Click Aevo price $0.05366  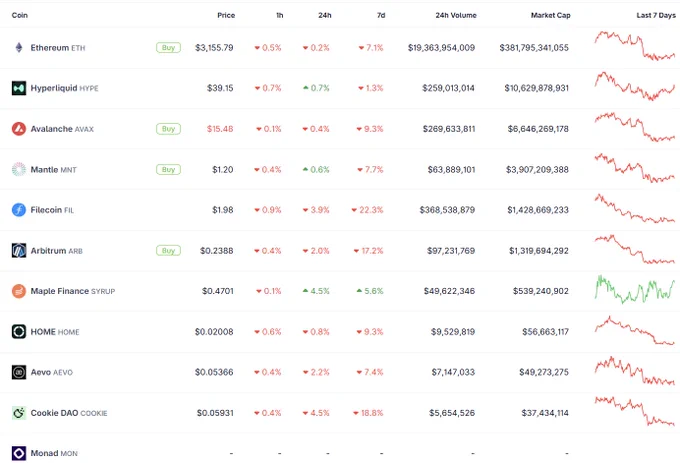[214, 372]
